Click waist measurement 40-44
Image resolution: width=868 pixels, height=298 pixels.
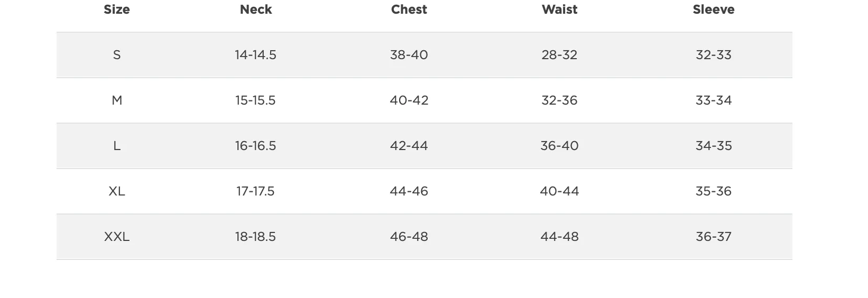[559, 191]
